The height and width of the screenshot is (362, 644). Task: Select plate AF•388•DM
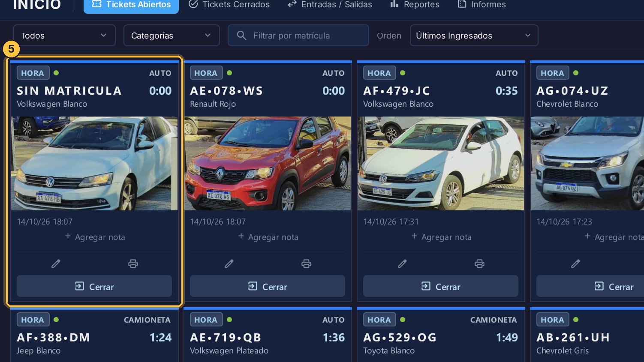(54, 338)
